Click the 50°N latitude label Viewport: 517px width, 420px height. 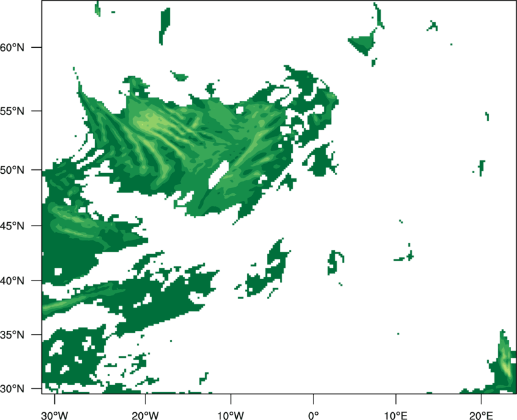(x=12, y=170)
